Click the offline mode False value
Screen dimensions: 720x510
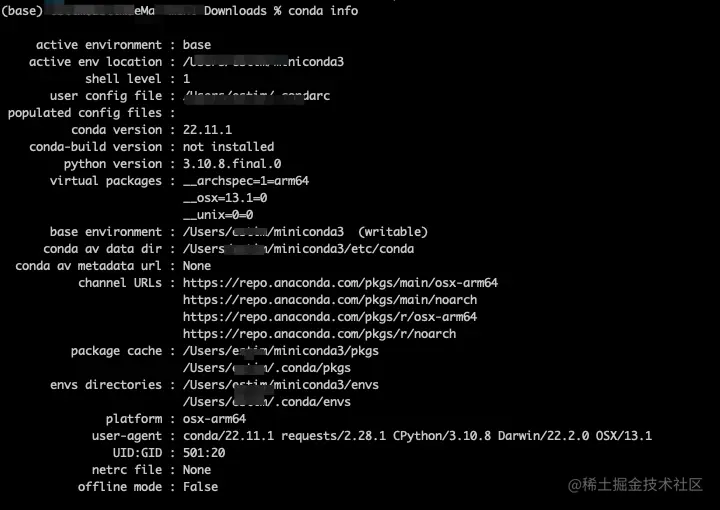coord(200,487)
